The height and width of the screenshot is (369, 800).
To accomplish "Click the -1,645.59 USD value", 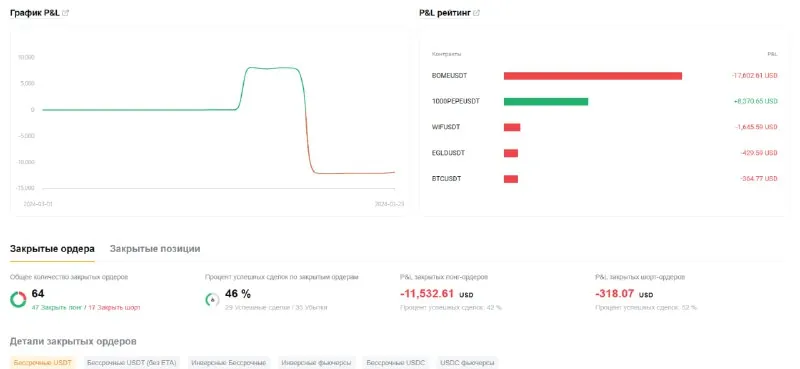I will [757, 127].
